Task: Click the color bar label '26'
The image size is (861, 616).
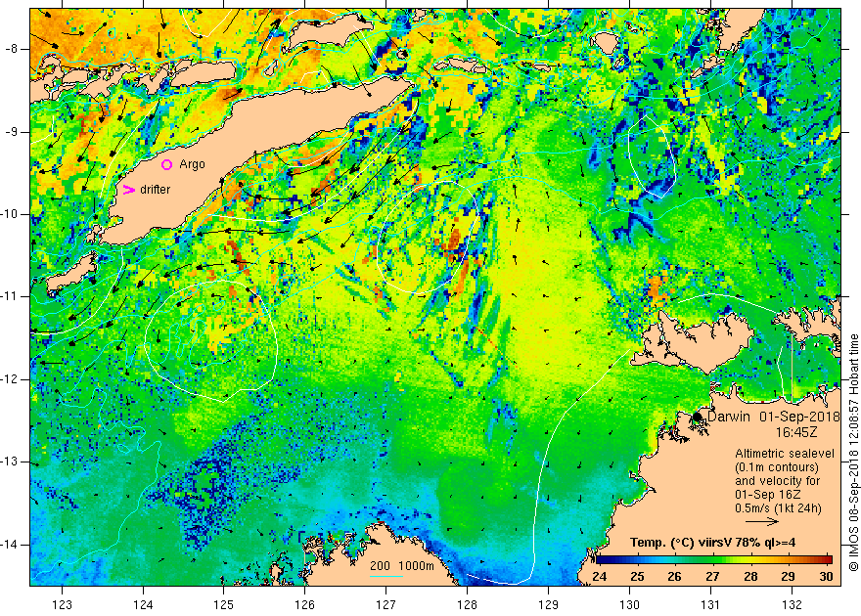Action: point(674,577)
